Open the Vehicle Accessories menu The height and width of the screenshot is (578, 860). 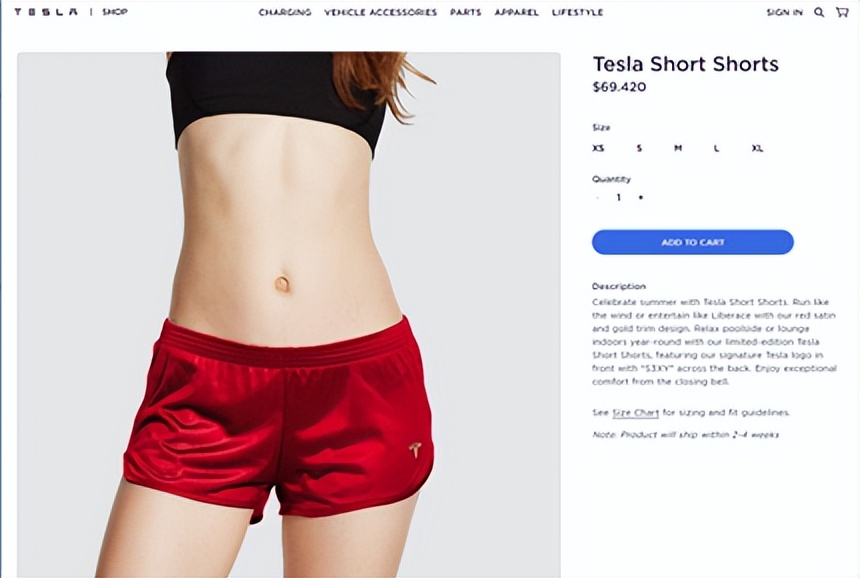click(380, 12)
